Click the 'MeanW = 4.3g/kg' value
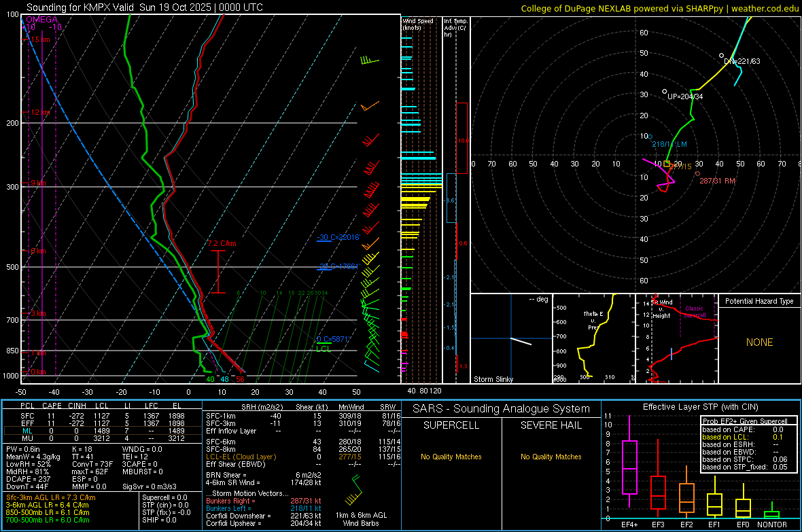802x532 pixels. (x=33, y=457)
